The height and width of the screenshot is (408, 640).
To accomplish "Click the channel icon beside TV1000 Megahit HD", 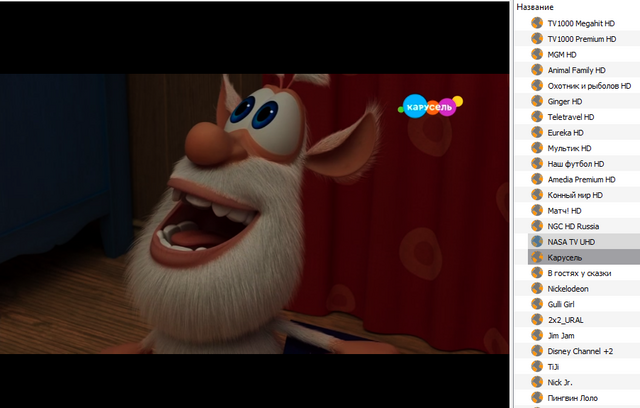I will coord(537,23).
